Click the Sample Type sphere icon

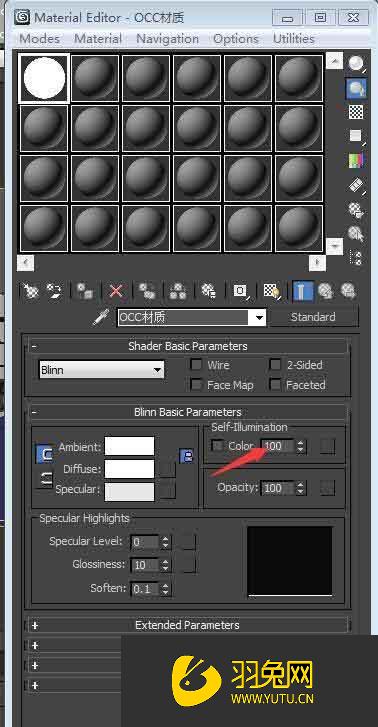click(x=357, y=63)
